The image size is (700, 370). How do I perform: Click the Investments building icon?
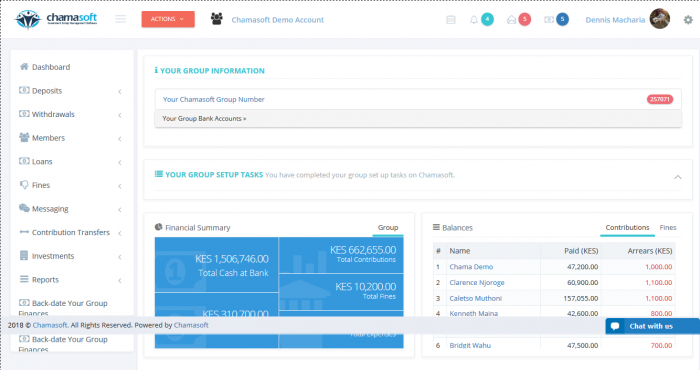24,255
